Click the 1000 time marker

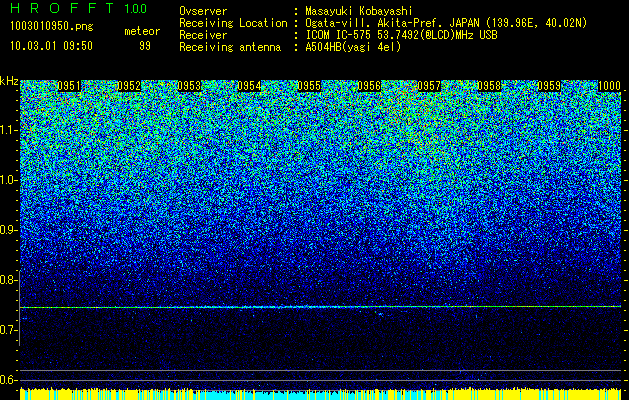click(609, 86)
